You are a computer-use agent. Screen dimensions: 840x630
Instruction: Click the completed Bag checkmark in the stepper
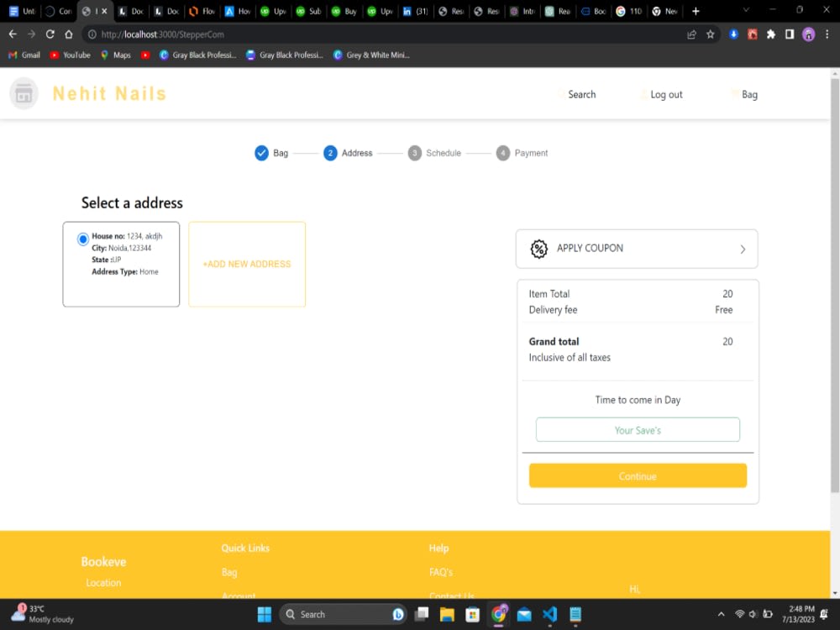click(x=262, y=153)
